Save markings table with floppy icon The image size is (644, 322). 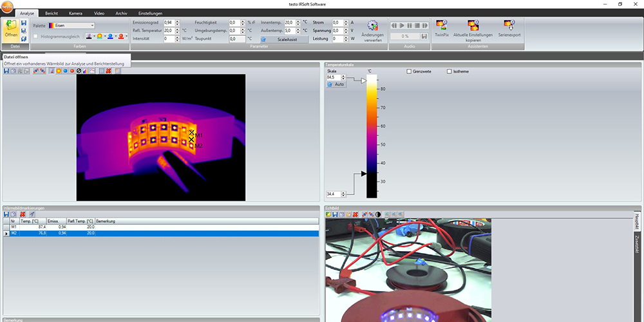click(6, 214)
